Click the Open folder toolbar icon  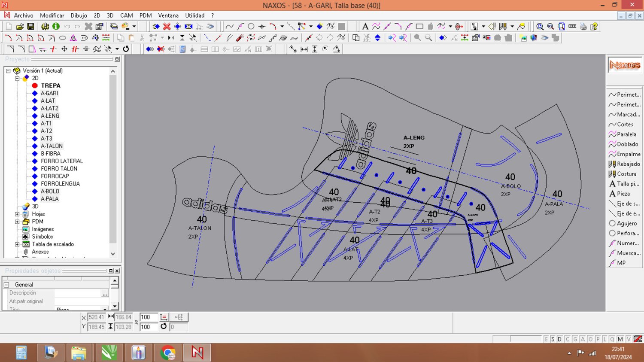point(20,27)
